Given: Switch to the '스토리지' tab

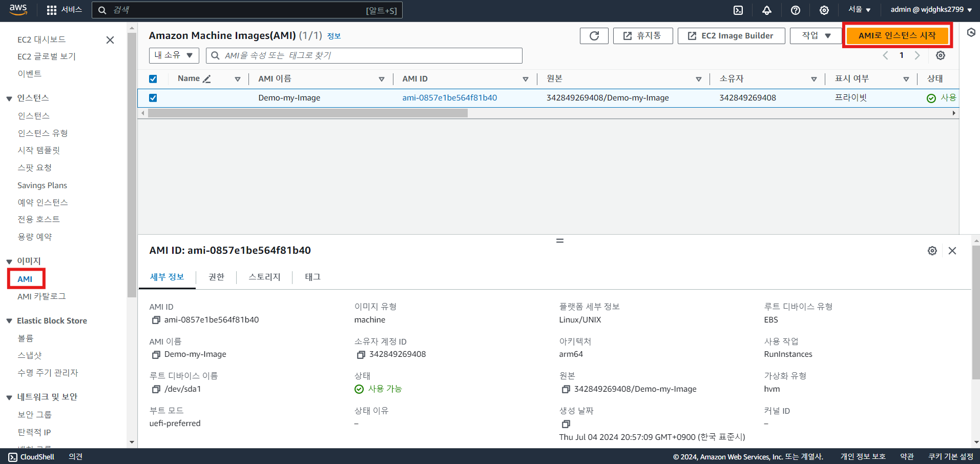Looking at the screenshot, I should [264, 277].
